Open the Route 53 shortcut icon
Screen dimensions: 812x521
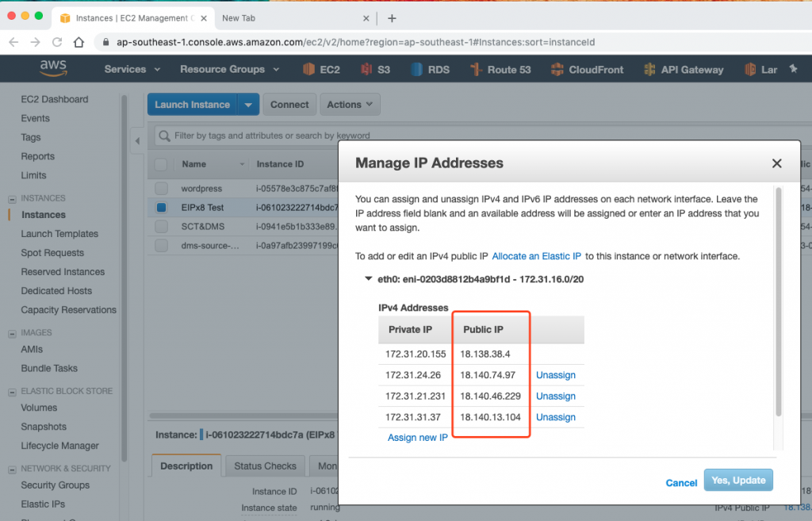(x=476, y=70)
